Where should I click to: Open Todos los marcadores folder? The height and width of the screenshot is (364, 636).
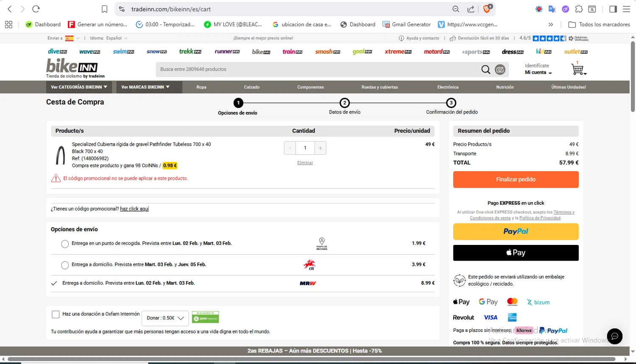click(x=599, y=25)
